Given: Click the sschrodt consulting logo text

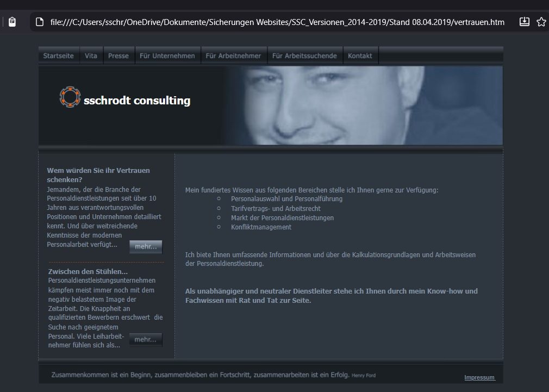Looking at the screenshot, I should (x=137, y=101).
